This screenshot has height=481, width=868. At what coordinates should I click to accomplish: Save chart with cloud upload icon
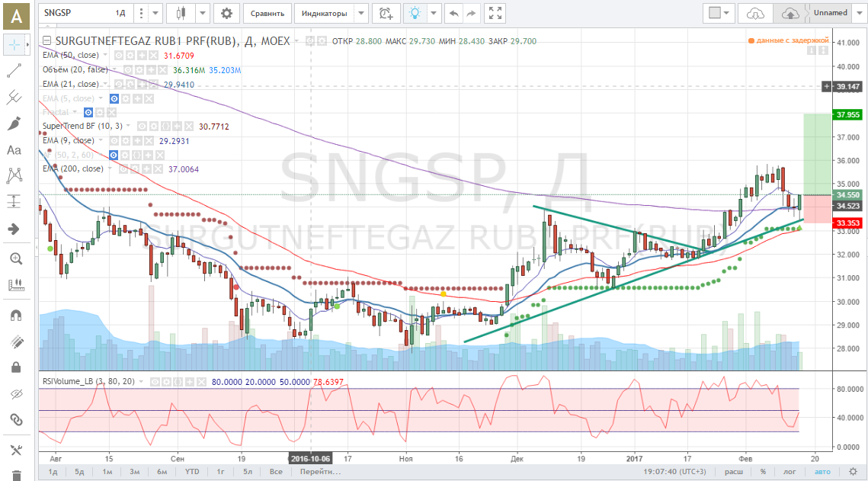click(x=790, y=13)
